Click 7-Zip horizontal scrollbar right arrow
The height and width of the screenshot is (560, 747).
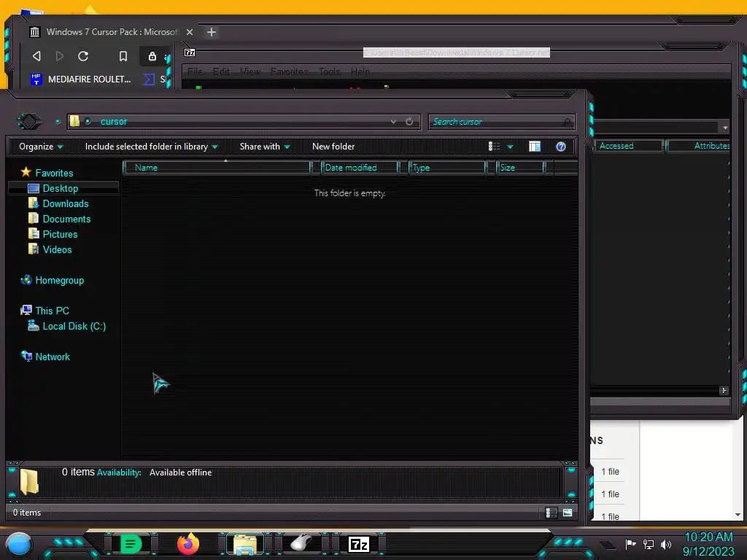pos(724,391)
